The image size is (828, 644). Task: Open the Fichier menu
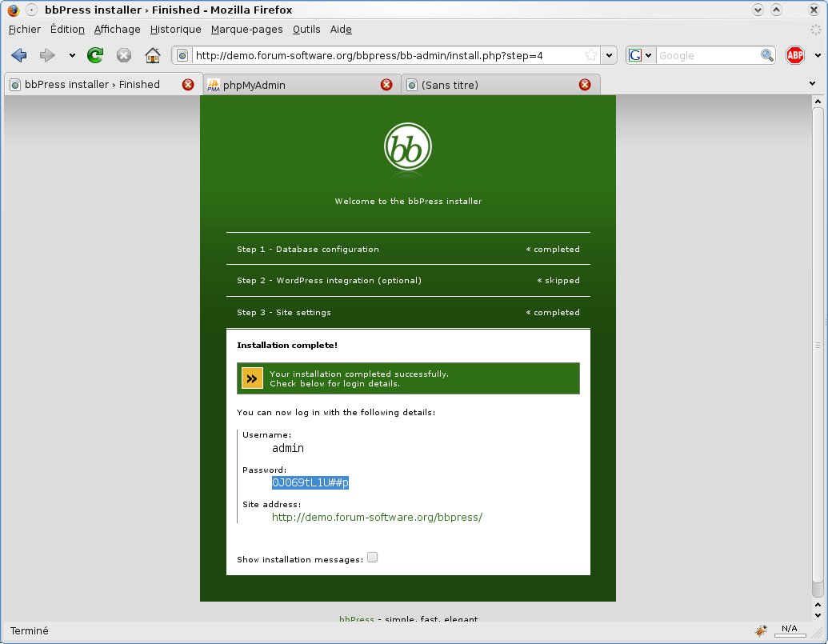[24, 30]
